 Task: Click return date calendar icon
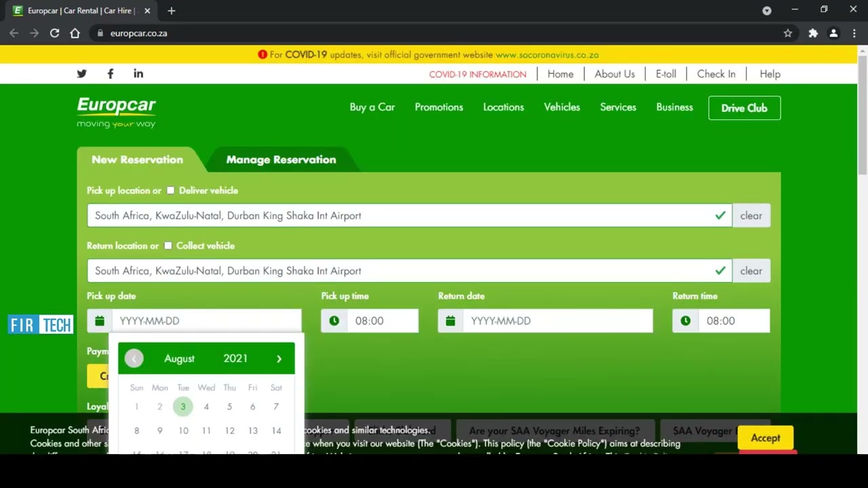click(x=450, y=321)
